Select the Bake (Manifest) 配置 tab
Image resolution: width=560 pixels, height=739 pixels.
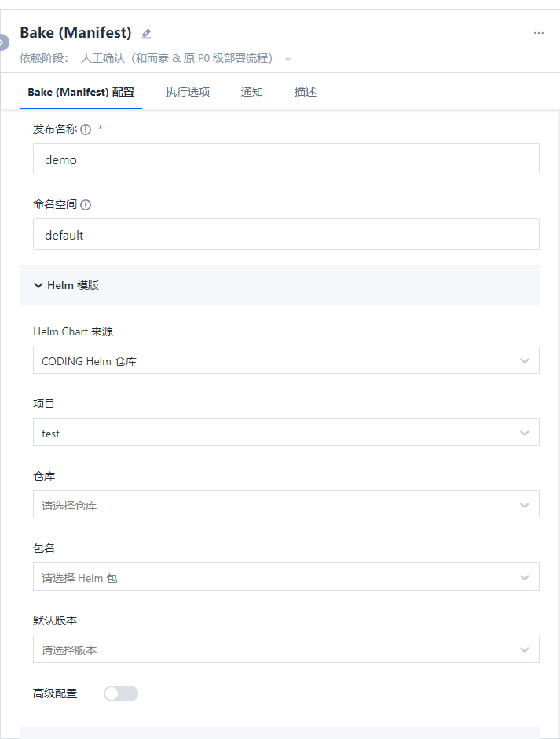81,92
